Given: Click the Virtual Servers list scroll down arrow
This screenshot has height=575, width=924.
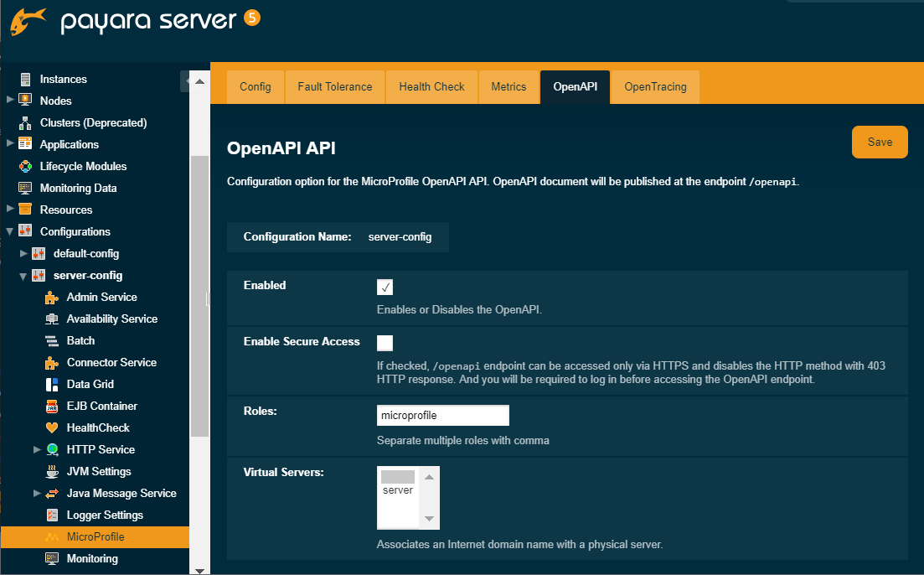Looking at the screenshot, I should [429, 518].
